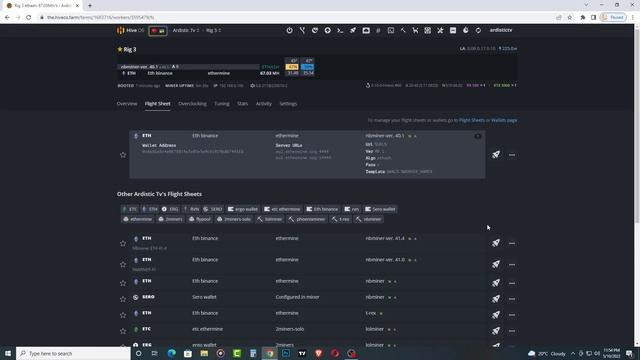The height and width of the screenshot is (360, 640).
Task: Click the image picture icon in toolbar
Action: [x=366, y=30]
